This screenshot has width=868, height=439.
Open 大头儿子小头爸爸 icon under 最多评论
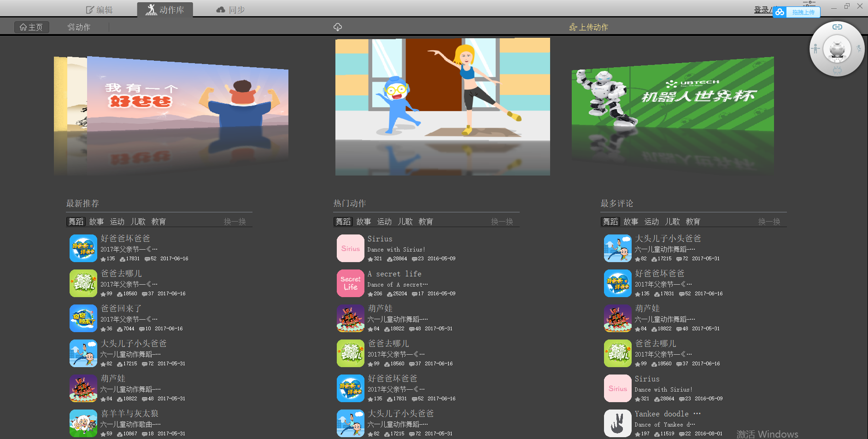618,248
